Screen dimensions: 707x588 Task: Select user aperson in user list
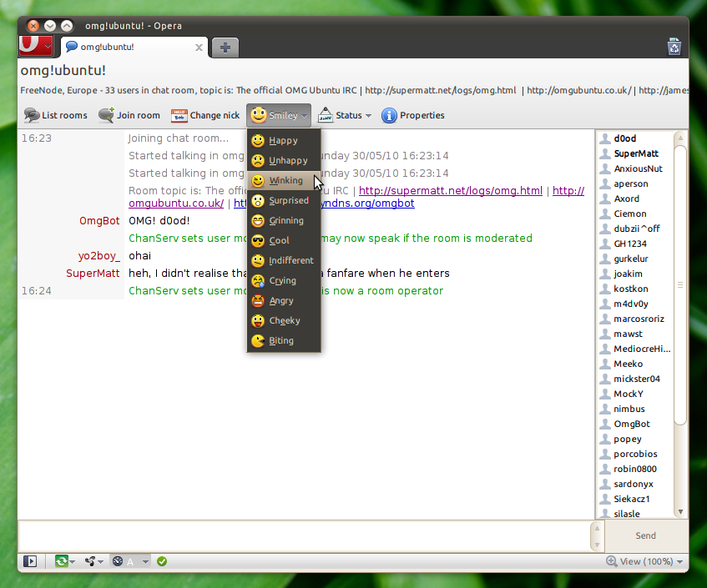[635, 183]
